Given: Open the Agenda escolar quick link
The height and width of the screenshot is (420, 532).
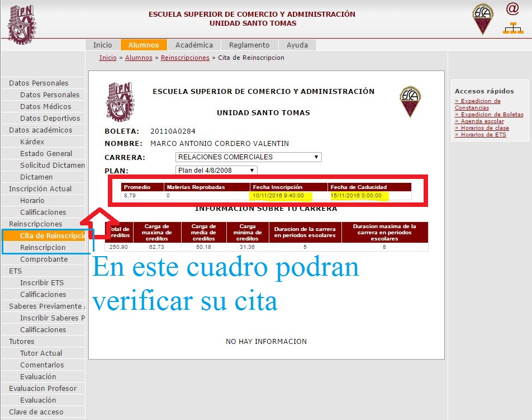Looking at the screenshot, I should (x=479, y=121).
